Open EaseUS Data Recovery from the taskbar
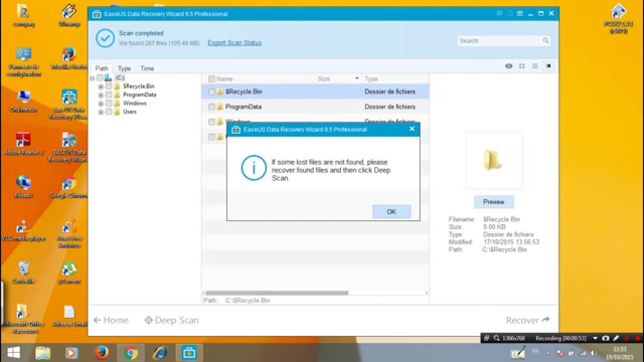The width and height of the screenshot is (644, 362). (189, 353)
